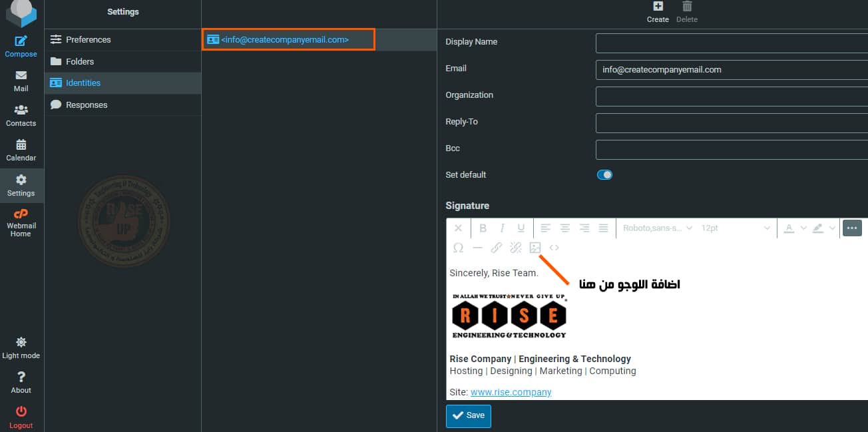Expand the text color dropdown arrow

803,228
